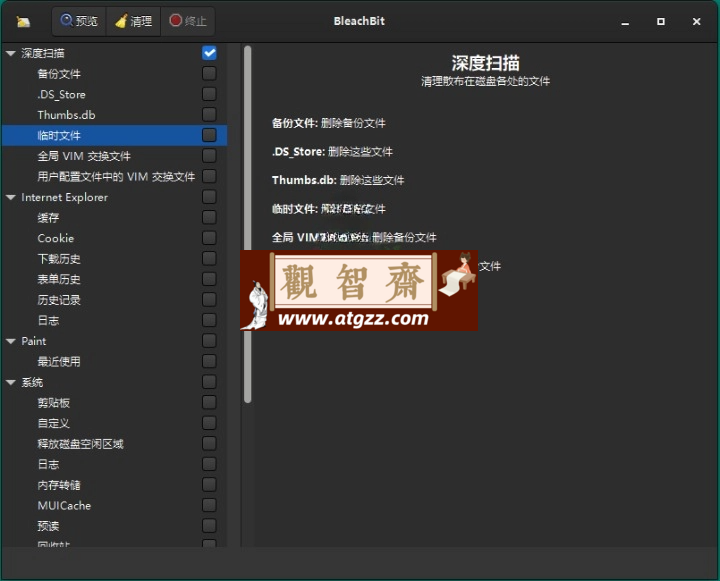Image resolution: width=720 pixels, height=581 pixels.
Task: Tick the 历史记录 checkbox
Action: coord(209,299)
